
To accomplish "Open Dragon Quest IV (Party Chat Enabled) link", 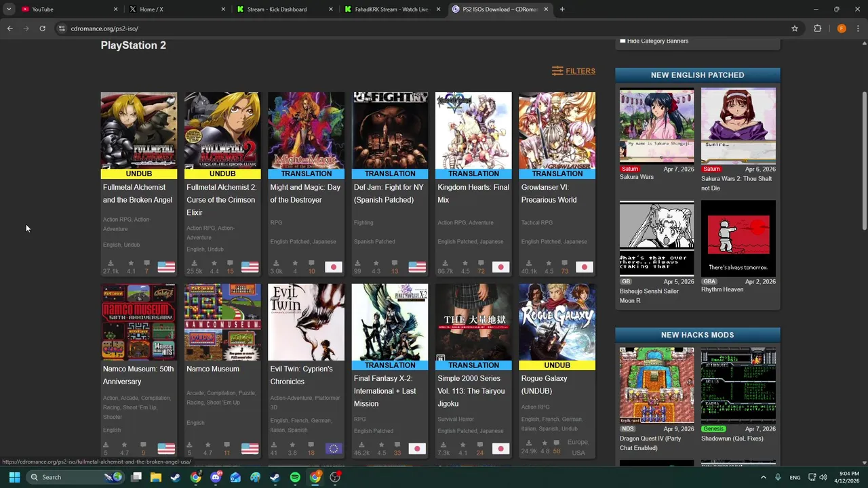I will [650, 443].
